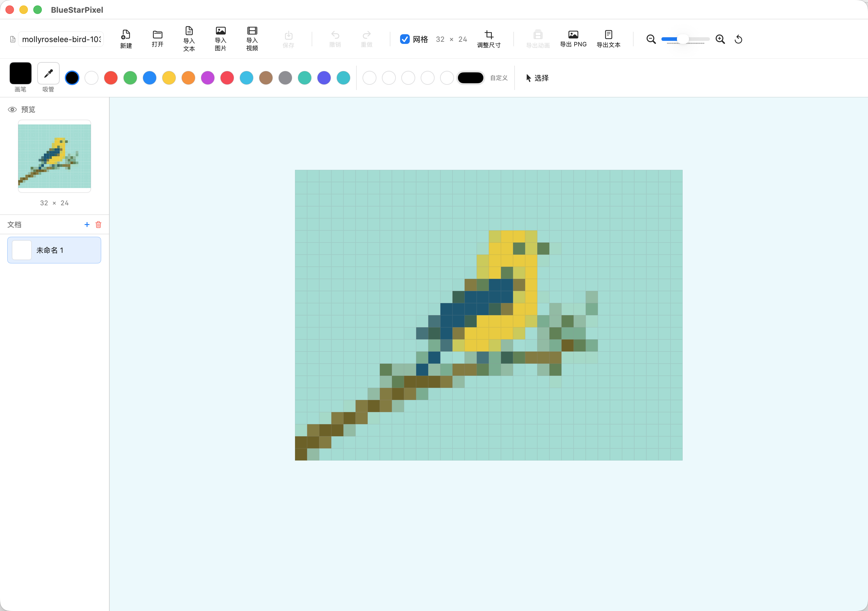Click the Export Text icon
This screenshot has width=868, height=611.
tap(608, 35)
